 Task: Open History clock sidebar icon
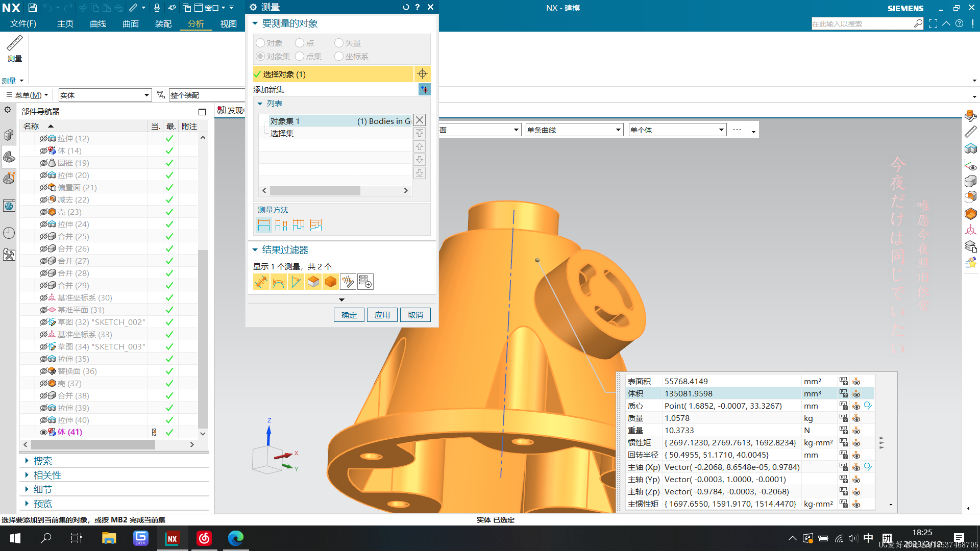point(9,233)
